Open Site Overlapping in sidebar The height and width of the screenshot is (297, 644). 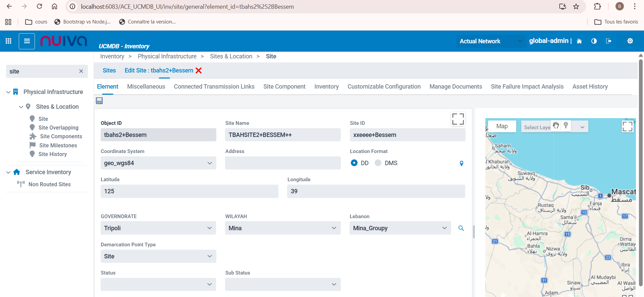[x=58, y=128]
